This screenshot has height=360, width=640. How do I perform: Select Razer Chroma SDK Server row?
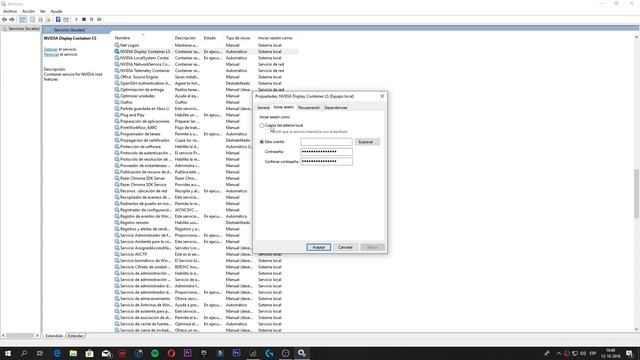pyautogui.click(x=183, y=178)
